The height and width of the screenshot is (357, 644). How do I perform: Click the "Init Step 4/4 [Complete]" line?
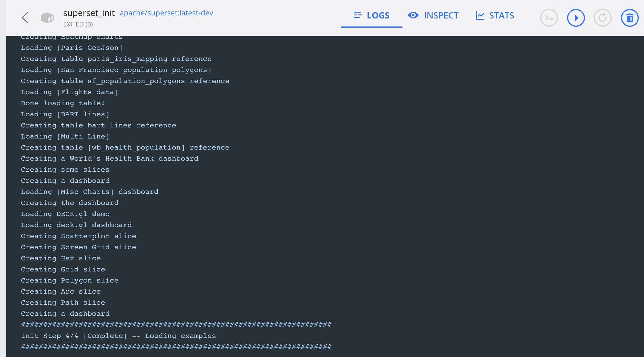click(x=118, y=336)
